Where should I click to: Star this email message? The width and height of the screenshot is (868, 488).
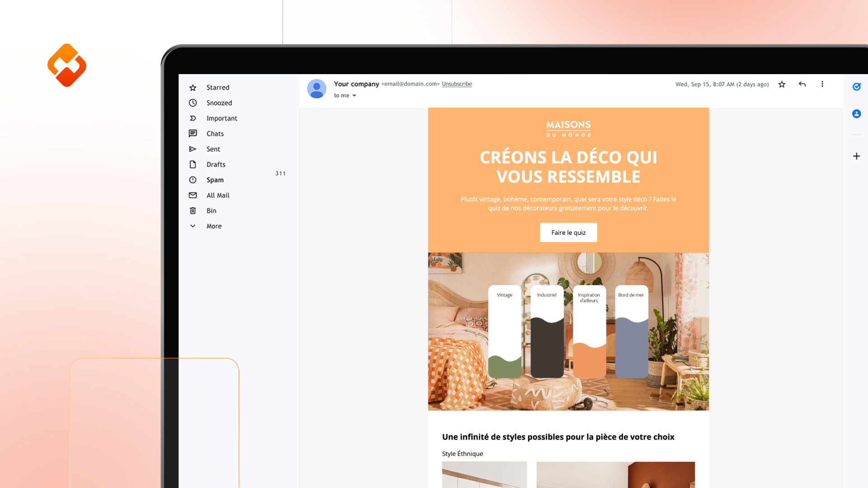coord(782,84)
